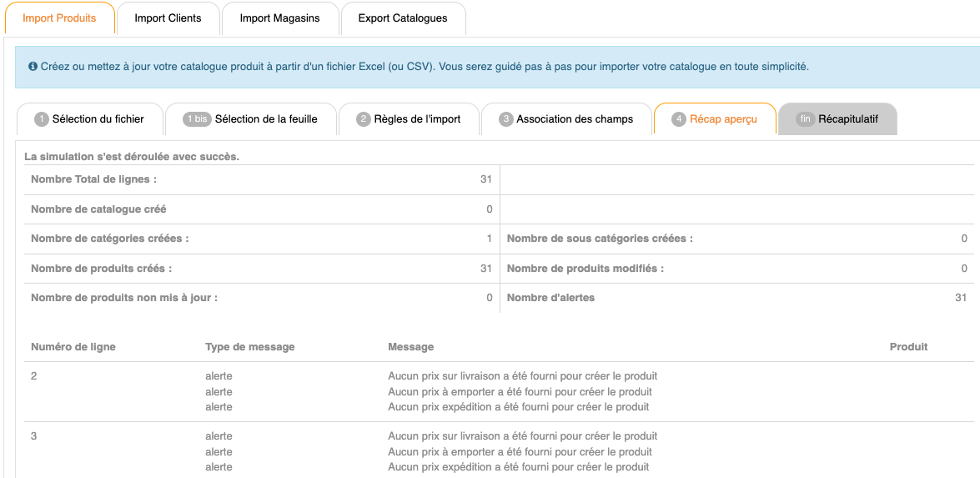Viewport: 980px width, 478px height.
Task: Click the "fin" badge beside Récapitulatif
Action: tap(805, 119)
